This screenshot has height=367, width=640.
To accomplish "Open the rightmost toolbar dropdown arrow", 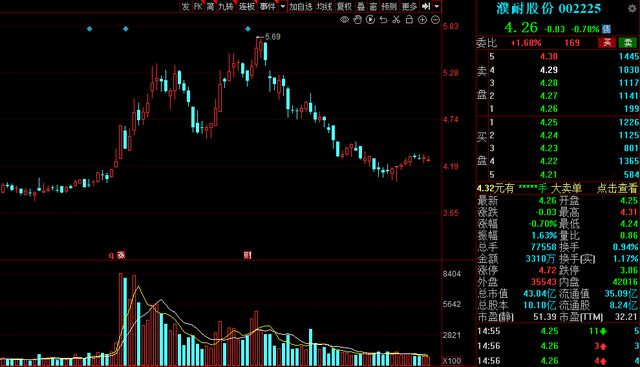I will pos(436,6).
